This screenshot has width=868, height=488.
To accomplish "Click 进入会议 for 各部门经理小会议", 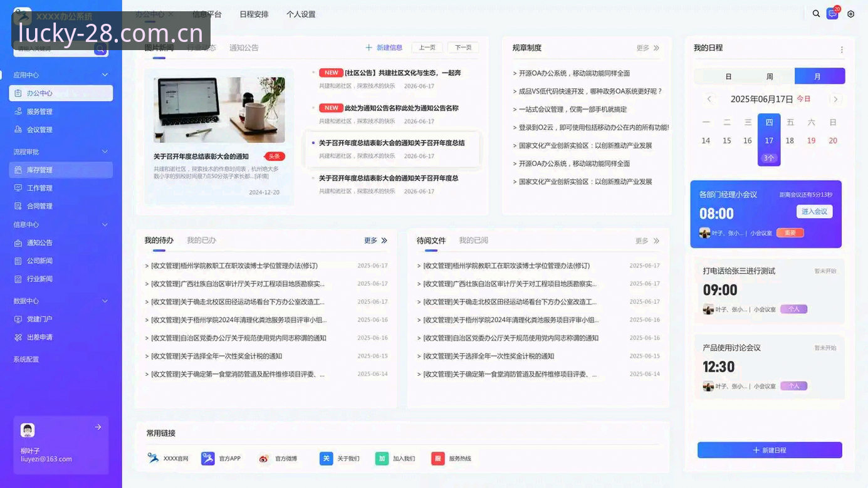I will click(x=814, y=212).
